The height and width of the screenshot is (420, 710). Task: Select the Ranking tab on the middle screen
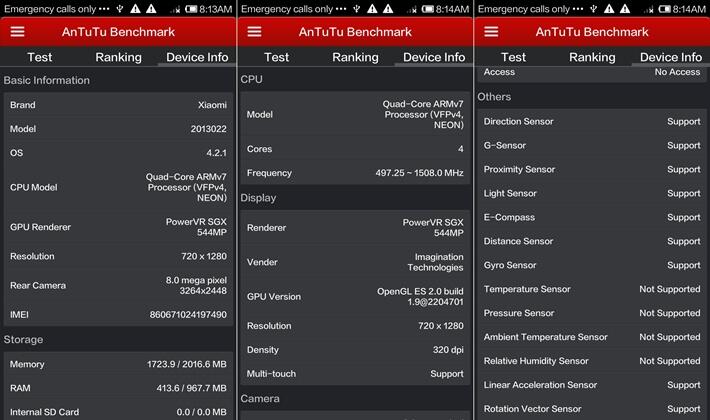click(355, 57)
